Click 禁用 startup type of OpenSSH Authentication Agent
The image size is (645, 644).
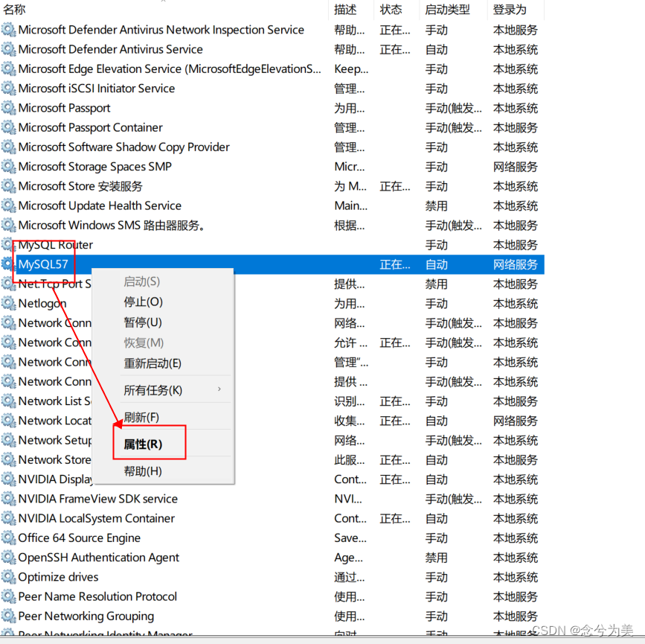[x=437, y=558]
